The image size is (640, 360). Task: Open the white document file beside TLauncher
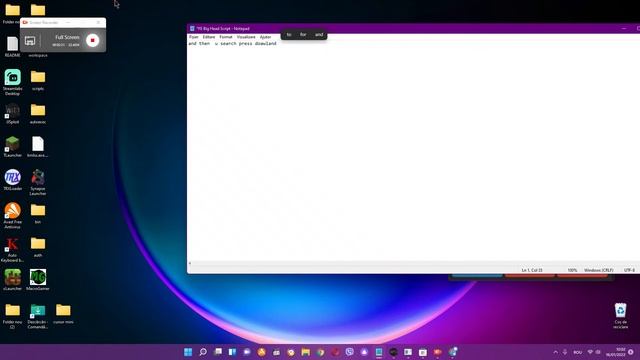(38, 147)
